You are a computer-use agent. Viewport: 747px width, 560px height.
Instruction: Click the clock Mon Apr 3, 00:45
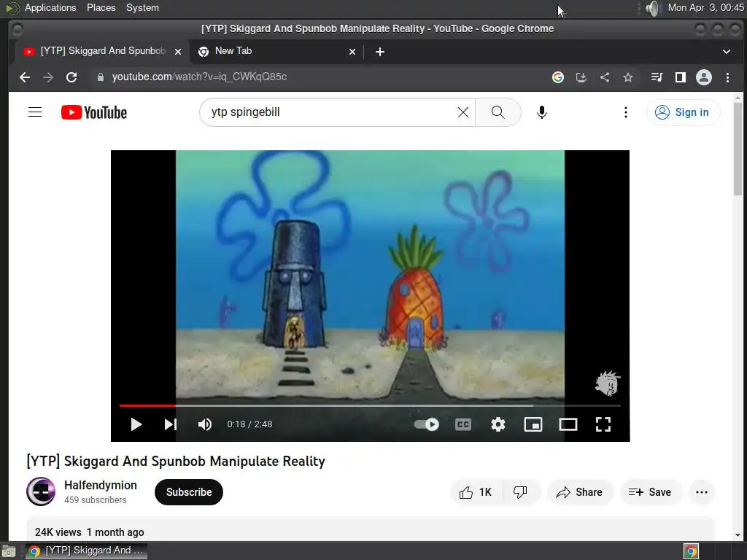point(705,7)
